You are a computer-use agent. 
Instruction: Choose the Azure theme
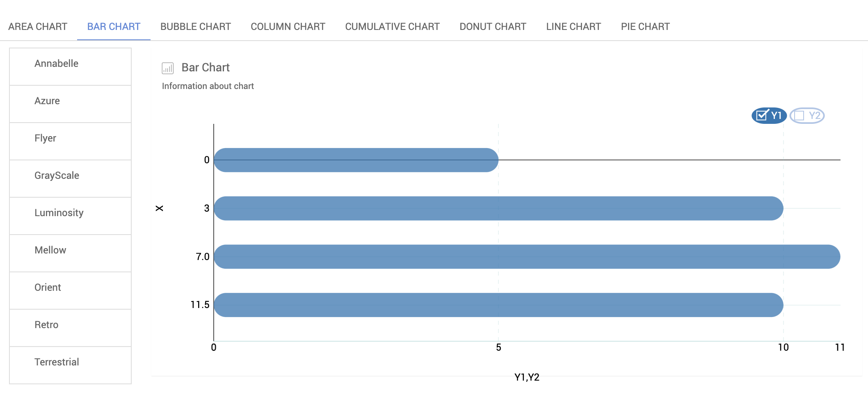tap(70, 101)
